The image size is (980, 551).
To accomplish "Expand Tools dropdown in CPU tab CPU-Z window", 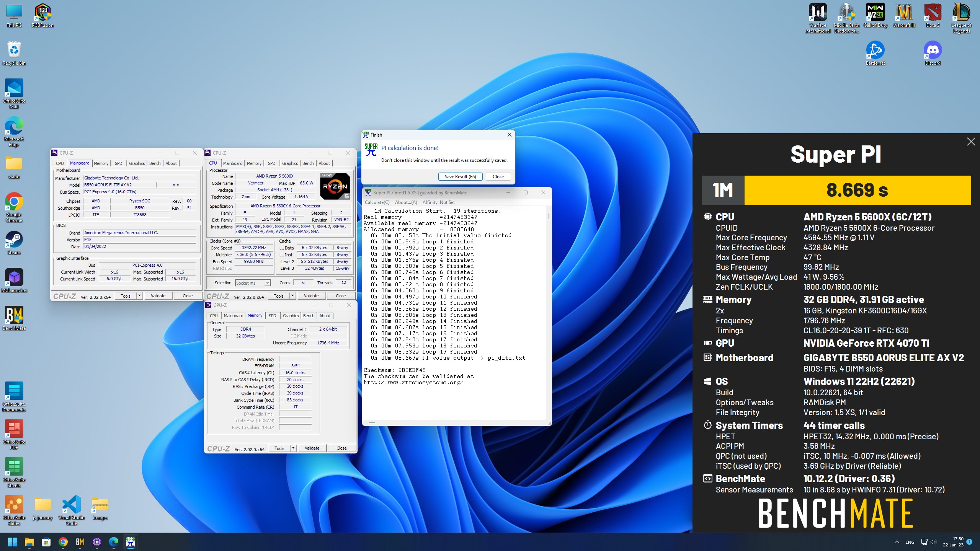I will 293,296.
